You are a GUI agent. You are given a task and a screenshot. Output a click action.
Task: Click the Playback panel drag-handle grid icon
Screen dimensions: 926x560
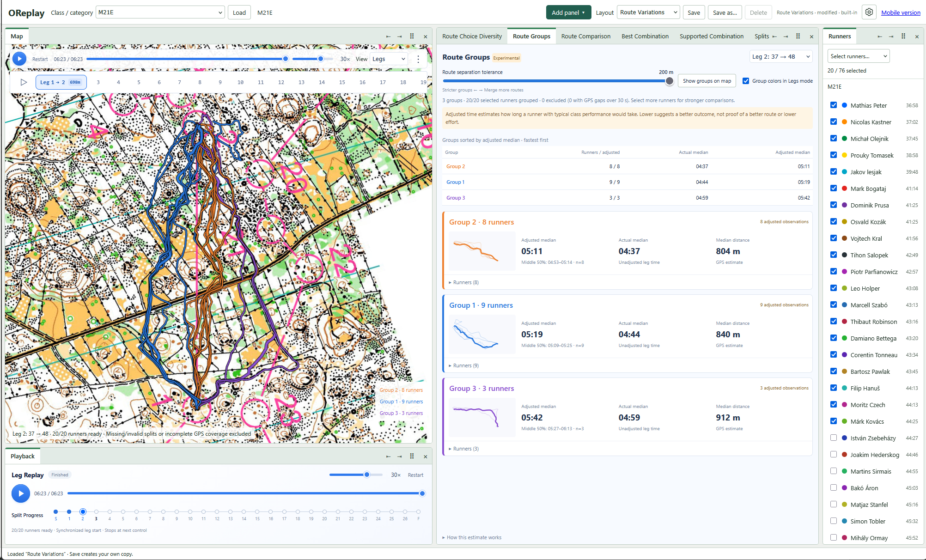click(x=412, y=457)
